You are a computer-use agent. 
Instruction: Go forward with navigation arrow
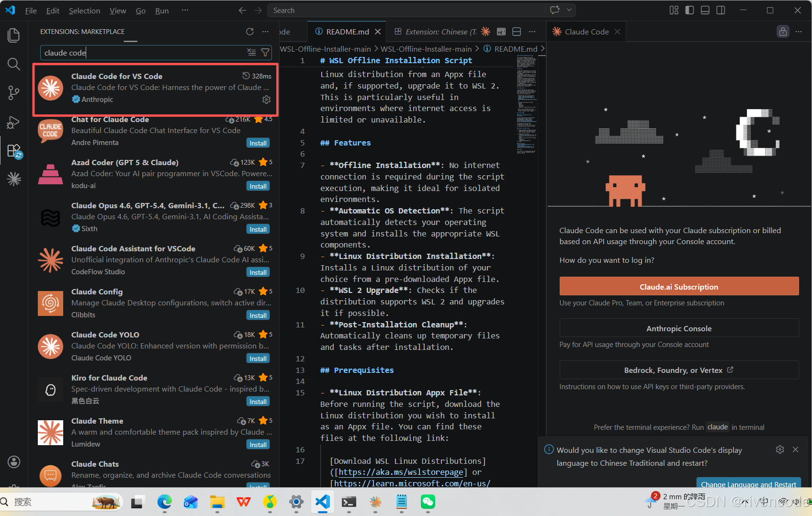tap(259, 11)
